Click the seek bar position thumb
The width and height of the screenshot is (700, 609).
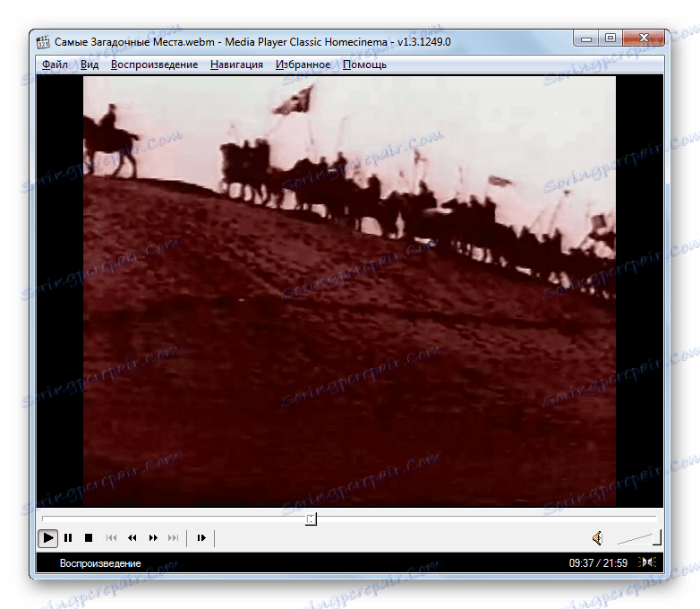(312, 519)
